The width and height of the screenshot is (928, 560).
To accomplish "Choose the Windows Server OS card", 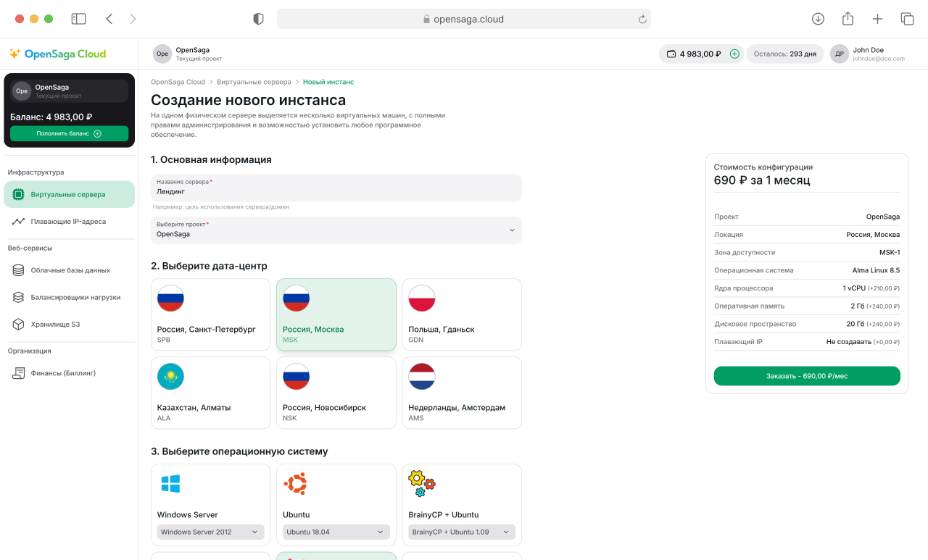I will tap(210, 505).
